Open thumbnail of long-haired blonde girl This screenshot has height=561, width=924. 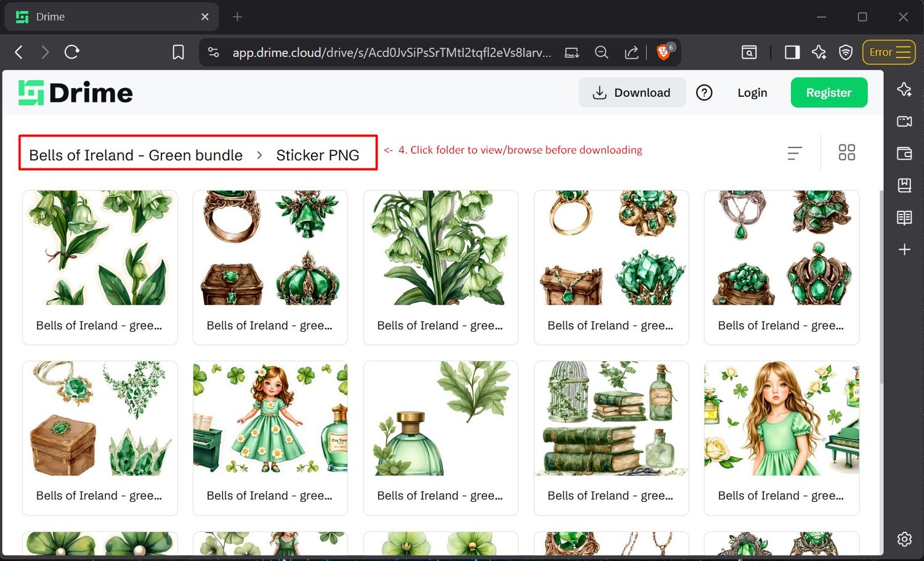pyautogui.click(x=782, y=419)
